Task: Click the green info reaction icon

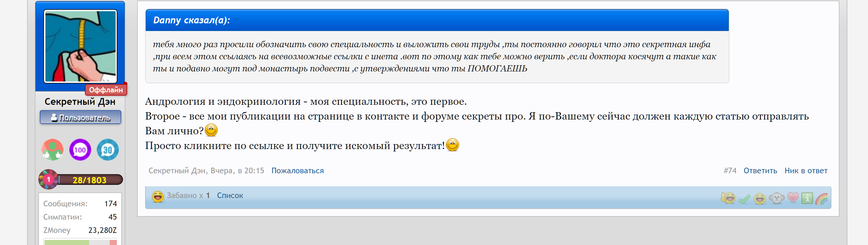Action: coord(807,198)
